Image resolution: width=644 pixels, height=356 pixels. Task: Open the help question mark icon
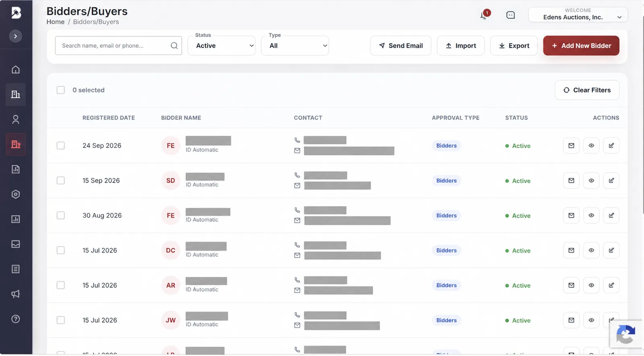pyautogui.click(x=16, y=319)
